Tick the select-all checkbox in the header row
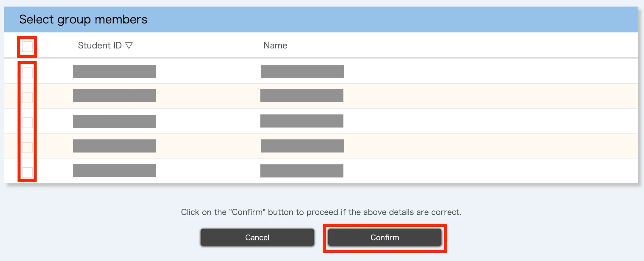Image resolution: width=644 pixels, height=261 pixels. coord(27,47)
